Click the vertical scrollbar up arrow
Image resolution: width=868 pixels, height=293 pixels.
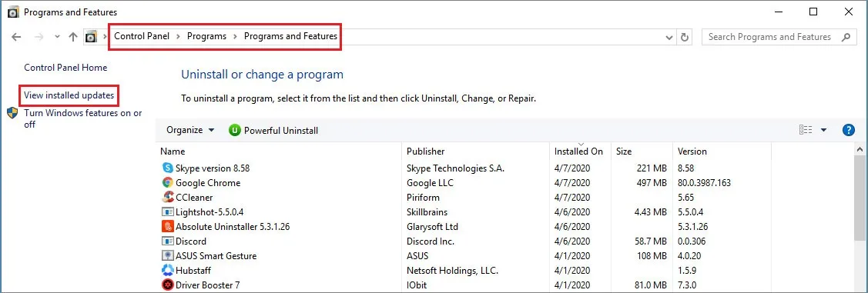pyautogui.click(x=860, y=150)
